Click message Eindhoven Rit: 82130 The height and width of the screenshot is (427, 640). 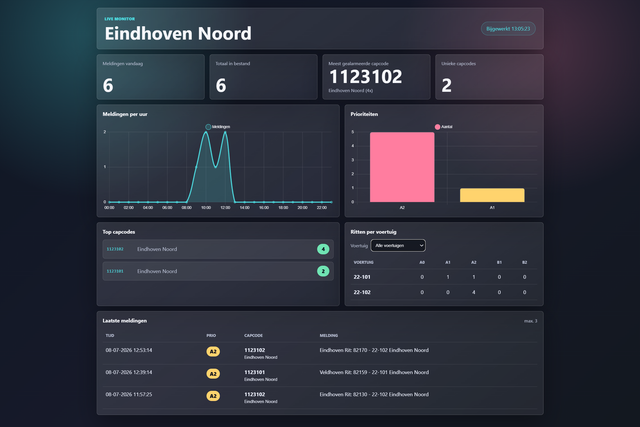tap(374, 394)
